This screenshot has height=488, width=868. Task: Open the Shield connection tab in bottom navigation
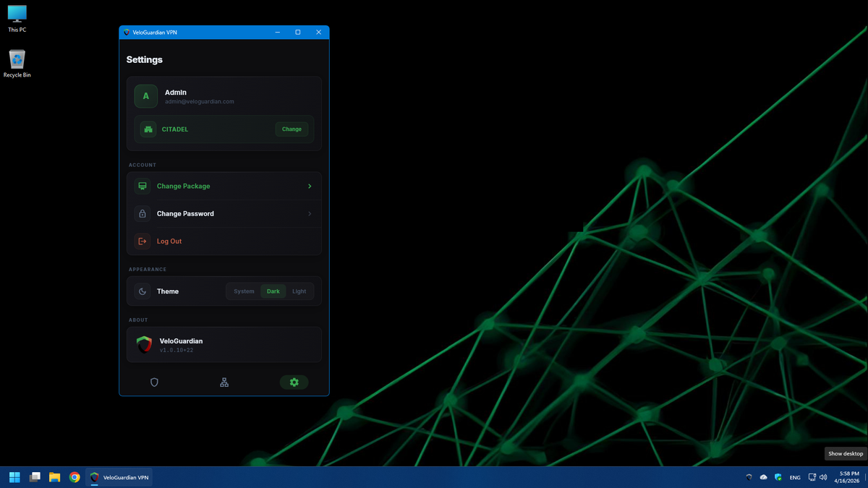pyautogui.click(x=154, y=382)
